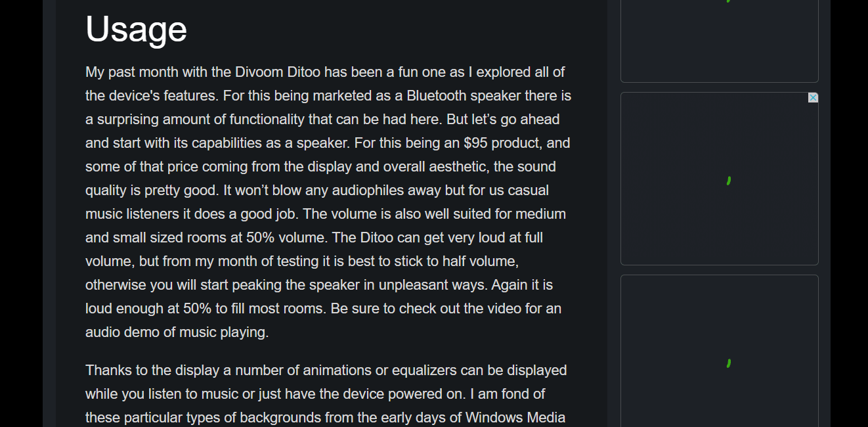Click the phrase "unpleasant ways"
The height and width of the screenshot is (427, 868).
point(434,285)
